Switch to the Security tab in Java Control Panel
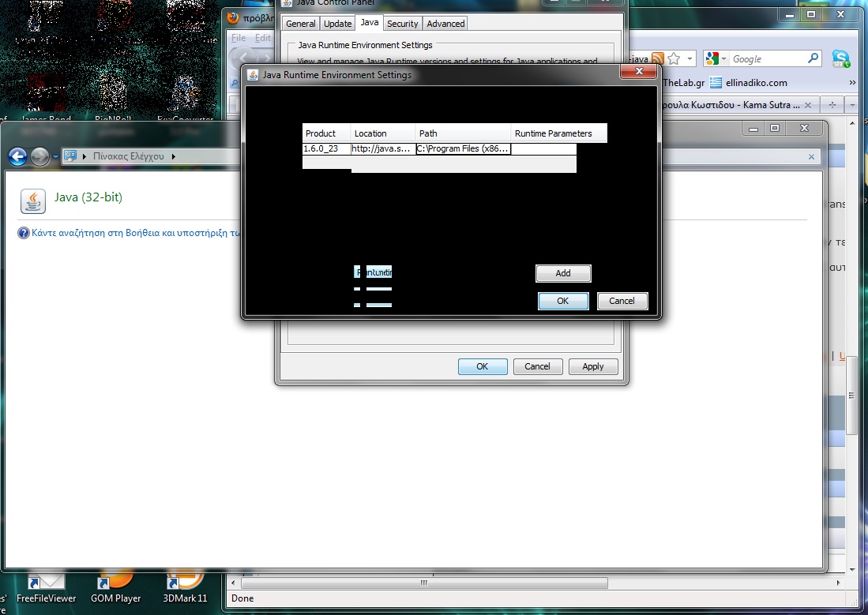Image resolution: width=868 pixels, height=615 pixels. (403, 23)
